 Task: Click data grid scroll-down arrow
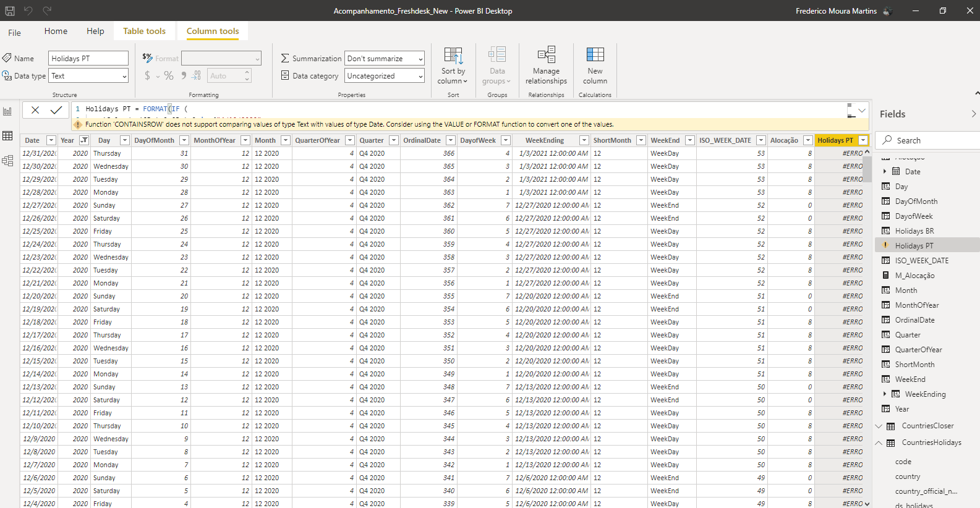pos(867,504)
